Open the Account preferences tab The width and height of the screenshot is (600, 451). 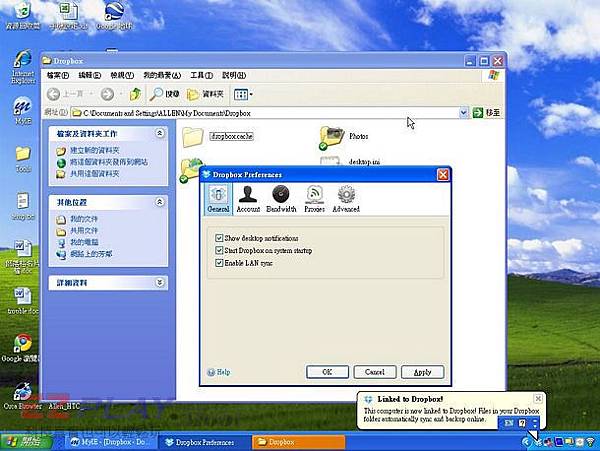pyautogui.click(x=248, y=199)
